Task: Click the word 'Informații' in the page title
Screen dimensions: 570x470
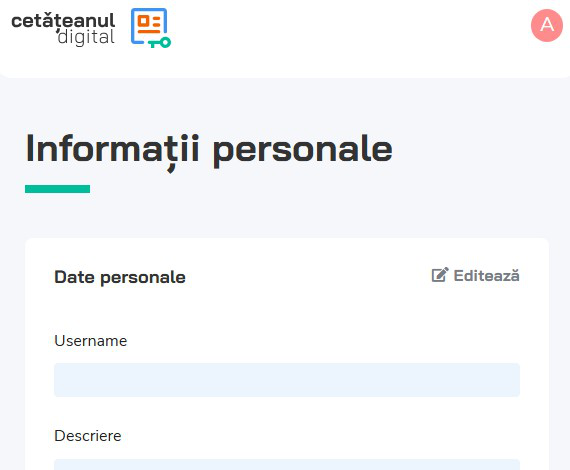Action: click(x=113, y=150)
